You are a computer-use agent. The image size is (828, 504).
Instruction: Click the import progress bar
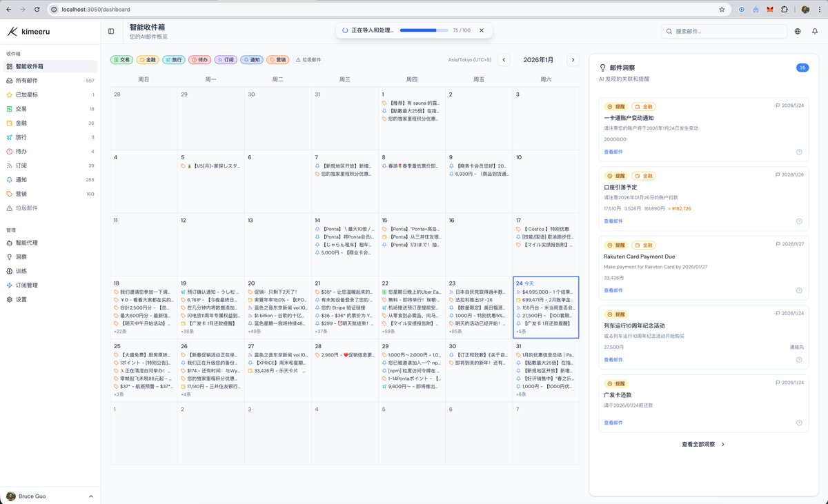click(423, 30)
